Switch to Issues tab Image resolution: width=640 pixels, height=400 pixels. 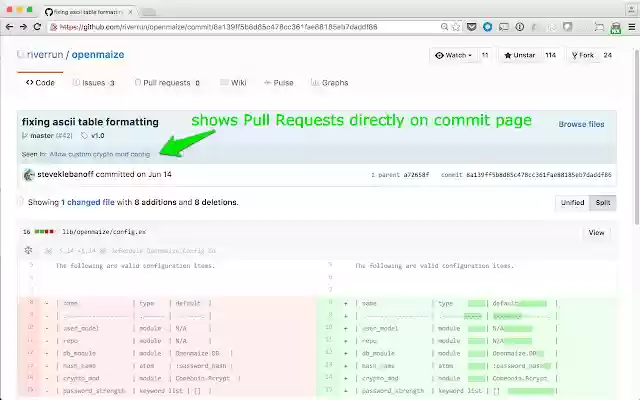93,82
